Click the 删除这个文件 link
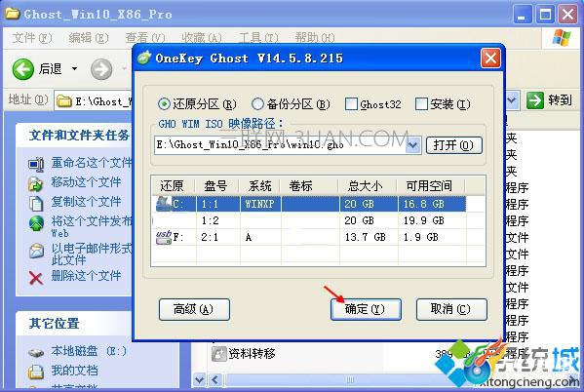The width and height of the screenshot is (584, 392). [86, 276]
